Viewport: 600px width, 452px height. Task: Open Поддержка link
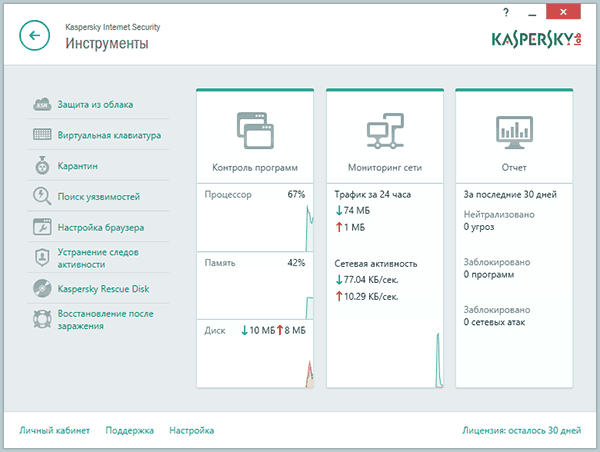(130, 431)
